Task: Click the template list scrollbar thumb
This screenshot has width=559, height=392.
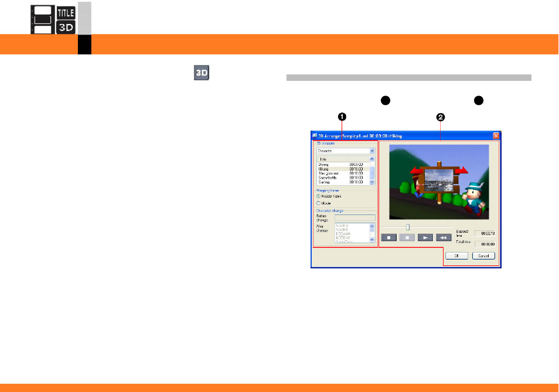Action: point(372,173)
